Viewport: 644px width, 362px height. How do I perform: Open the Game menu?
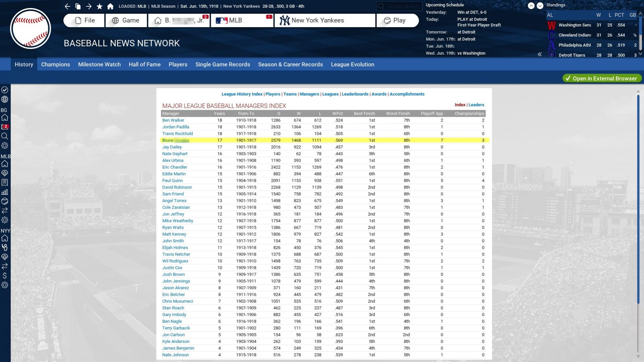click(126, 20)
